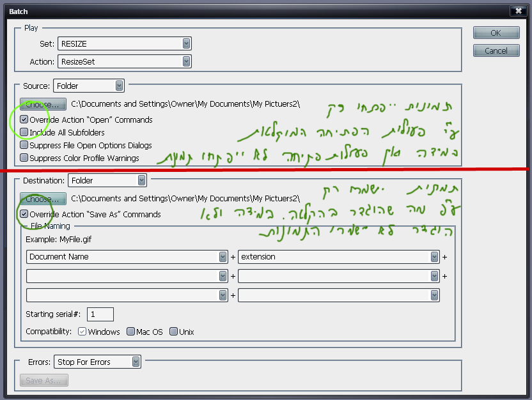Open the Set dropdown showing RESIZE
Viewport: 532px width, 400px height.
125,43
